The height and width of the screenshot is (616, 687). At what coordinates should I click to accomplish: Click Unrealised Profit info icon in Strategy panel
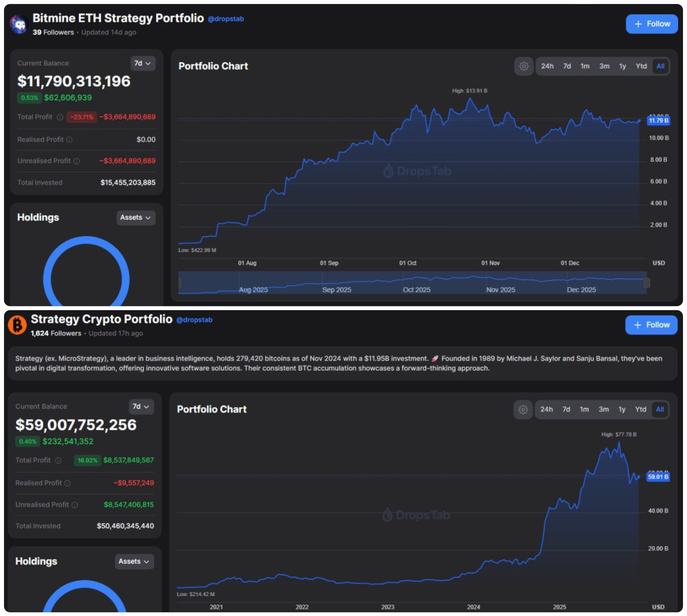pos(75,505)
